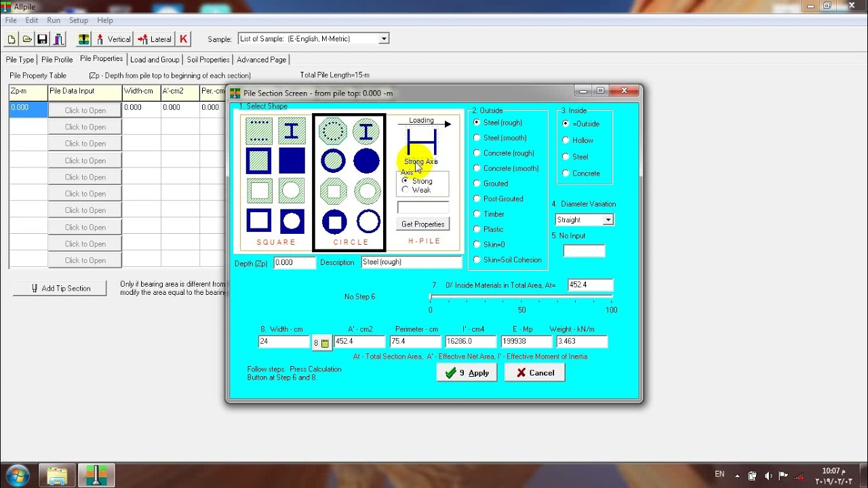The height and width of the screenshot is (488, 868).
Task: Select =Outside for inside material
Action: coord(566,124)
